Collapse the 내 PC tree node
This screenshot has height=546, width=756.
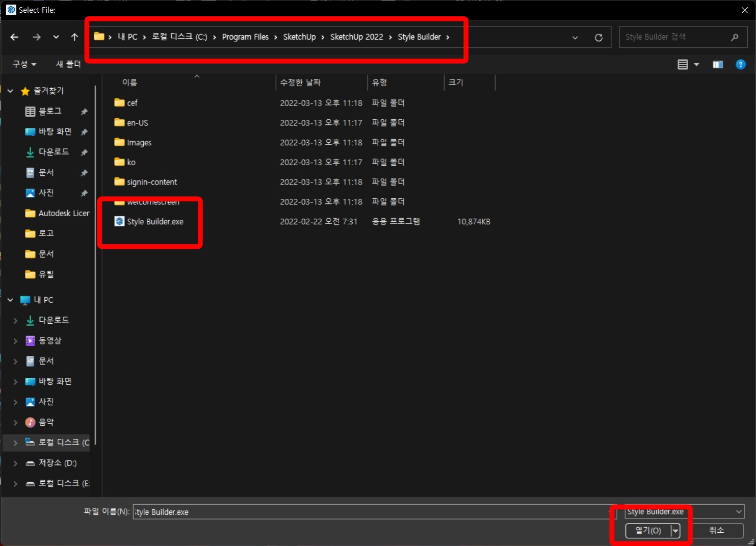(10, 300)
